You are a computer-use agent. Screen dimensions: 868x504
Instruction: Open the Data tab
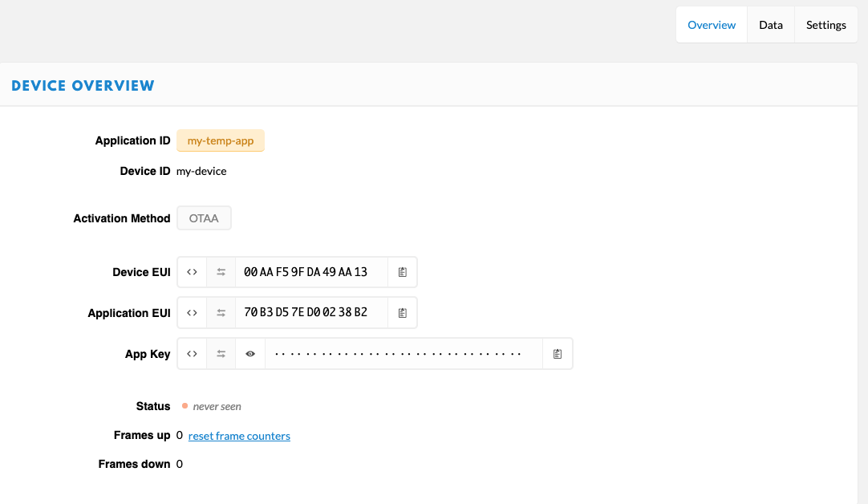click(x=770, y=25)
